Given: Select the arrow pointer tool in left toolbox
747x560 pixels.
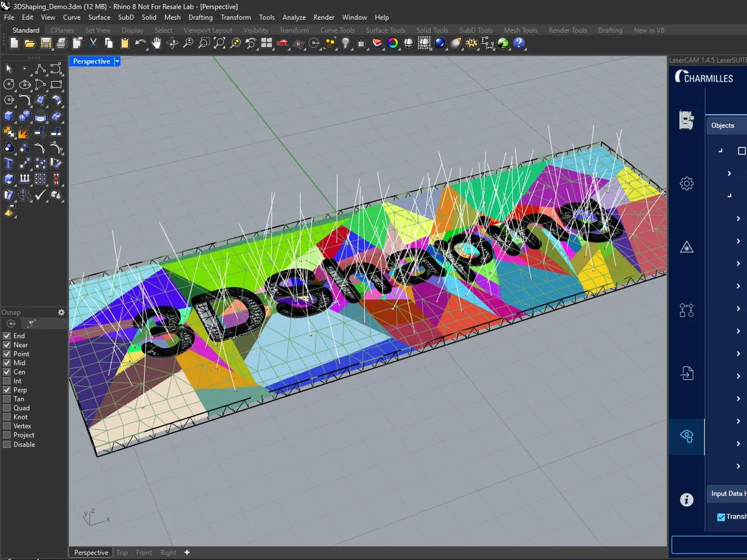Looking at the screenshot, I should 9,69.
